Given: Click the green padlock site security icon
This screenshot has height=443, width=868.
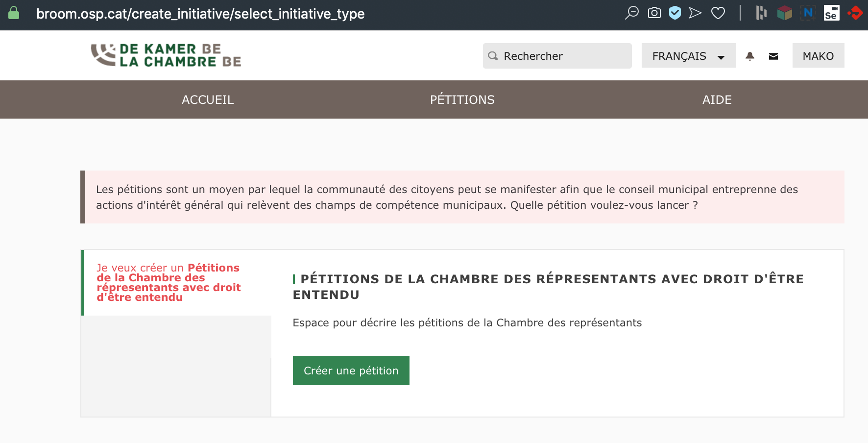Looking at the screenshot, I should point(14,13).
